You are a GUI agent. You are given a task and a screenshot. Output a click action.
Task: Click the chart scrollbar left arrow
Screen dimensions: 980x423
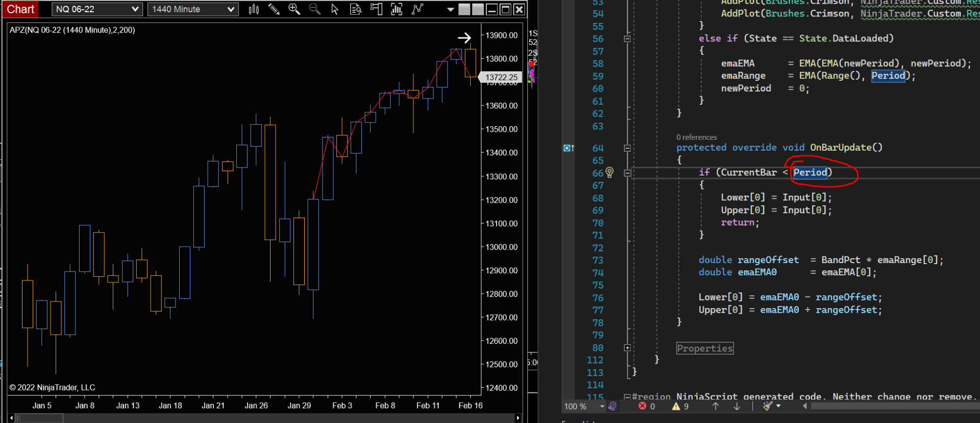point(11,418)
